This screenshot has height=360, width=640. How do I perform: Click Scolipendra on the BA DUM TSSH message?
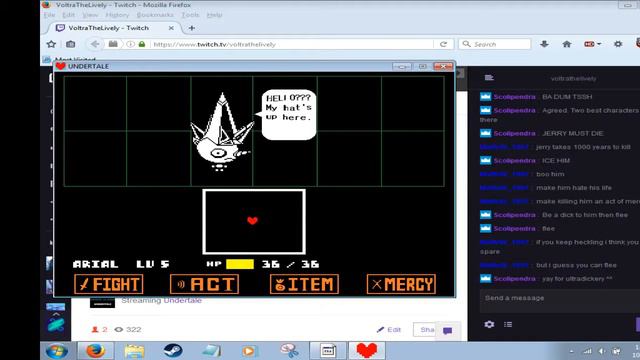point(514,97)
